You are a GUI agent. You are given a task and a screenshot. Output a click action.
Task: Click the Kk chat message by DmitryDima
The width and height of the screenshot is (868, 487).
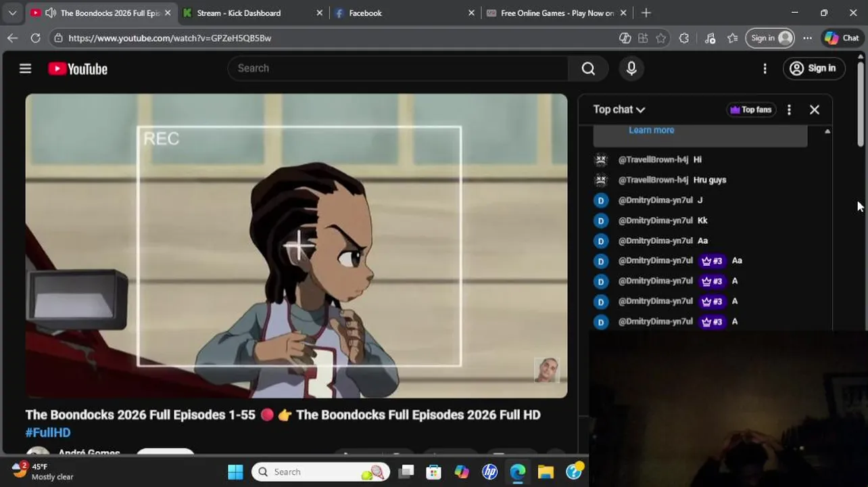click(702, 221)
